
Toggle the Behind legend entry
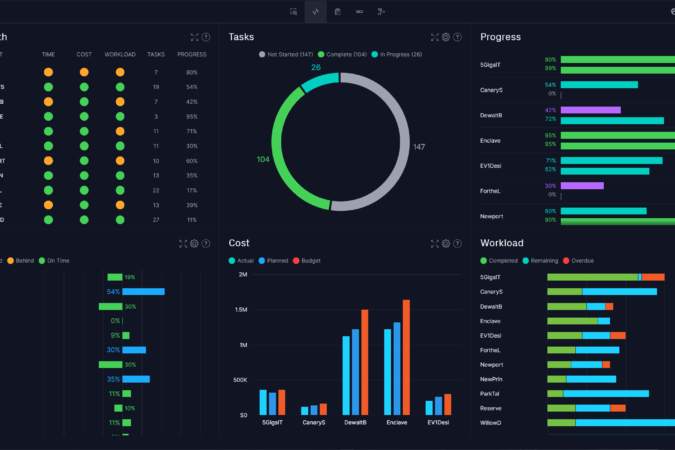[x=21, y=261]
